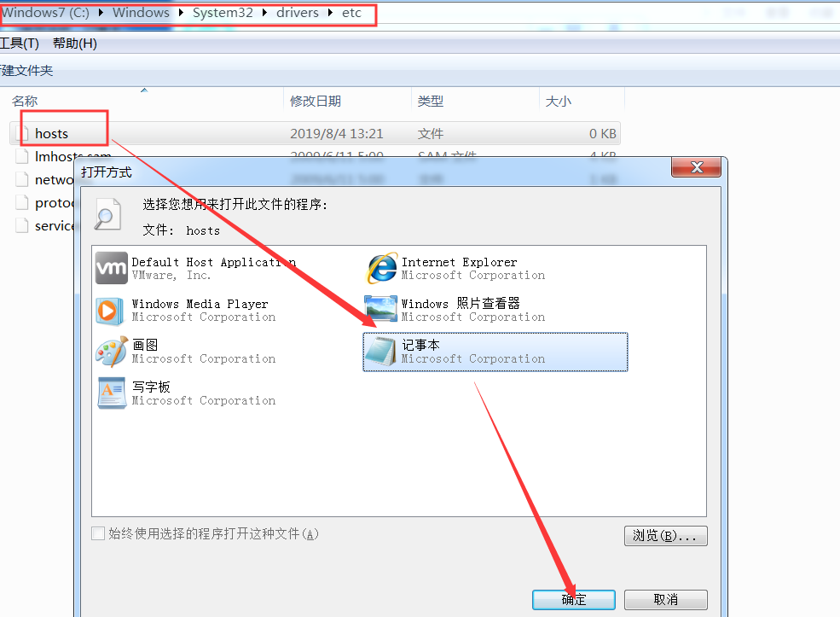The image size is (840, 617).
Task: Click the hosts file icon in list
Action: coord(22,133)
